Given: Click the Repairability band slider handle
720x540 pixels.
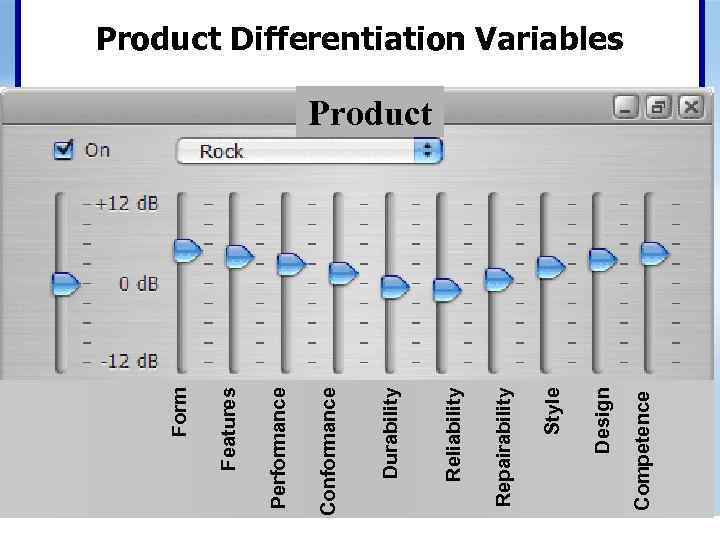Looking at the screenshot, I should click(498, 279).
